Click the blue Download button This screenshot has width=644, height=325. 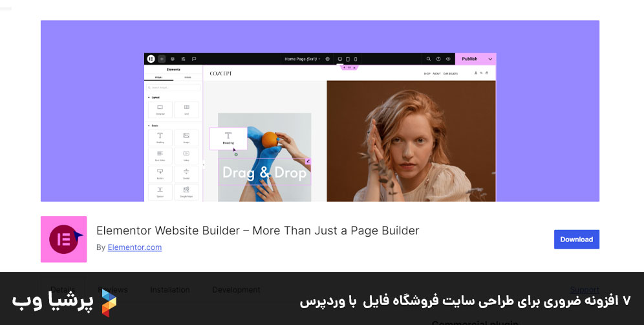pyautogui.click(x=576, y=240)
